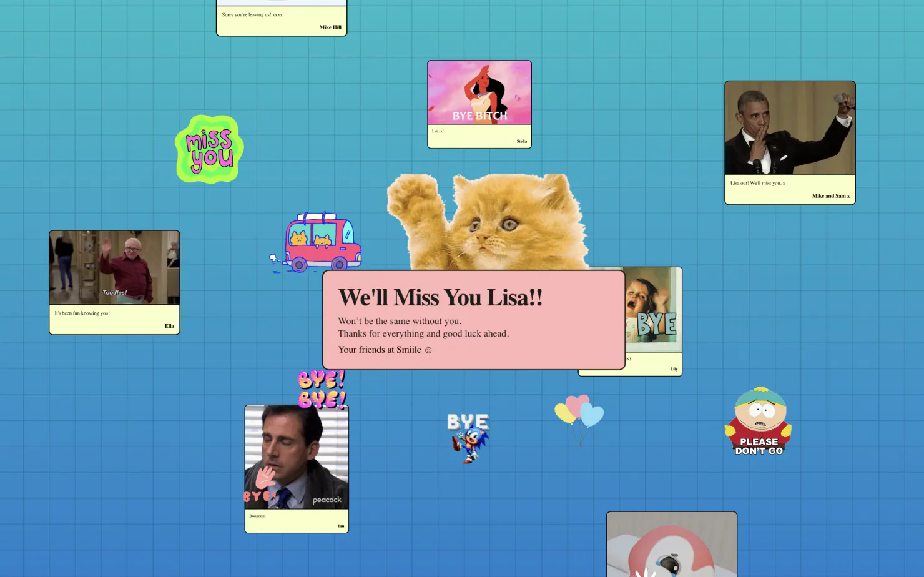This screenshot has height=577, width=924.
Task: Click the "Mike and Sam x" signature
Action: click(x=831, y=196)
